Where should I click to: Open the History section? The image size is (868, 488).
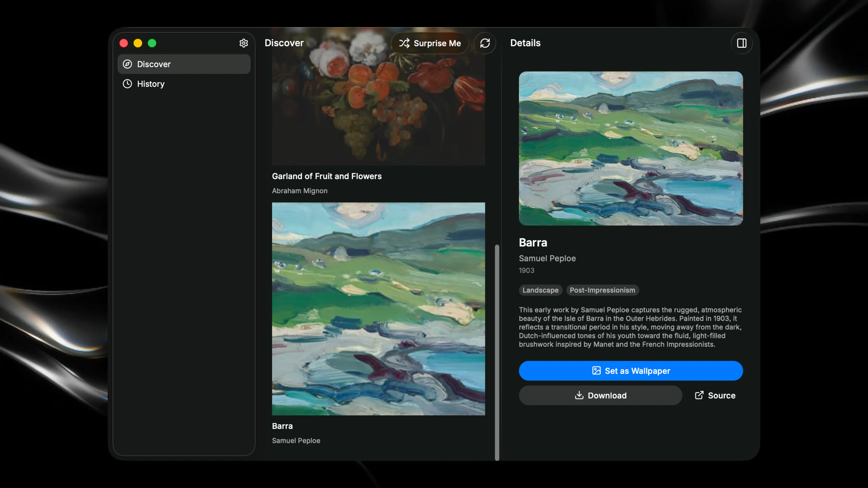184,84
